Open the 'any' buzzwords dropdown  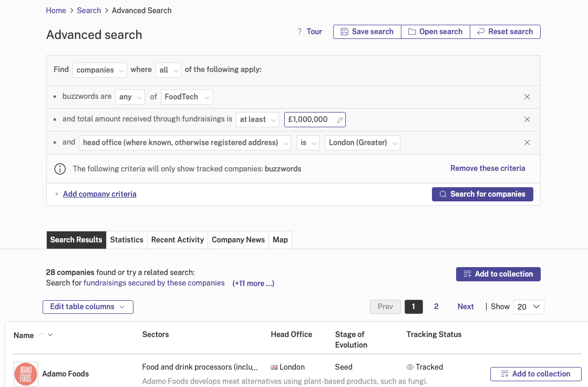[x=130, y=97]
